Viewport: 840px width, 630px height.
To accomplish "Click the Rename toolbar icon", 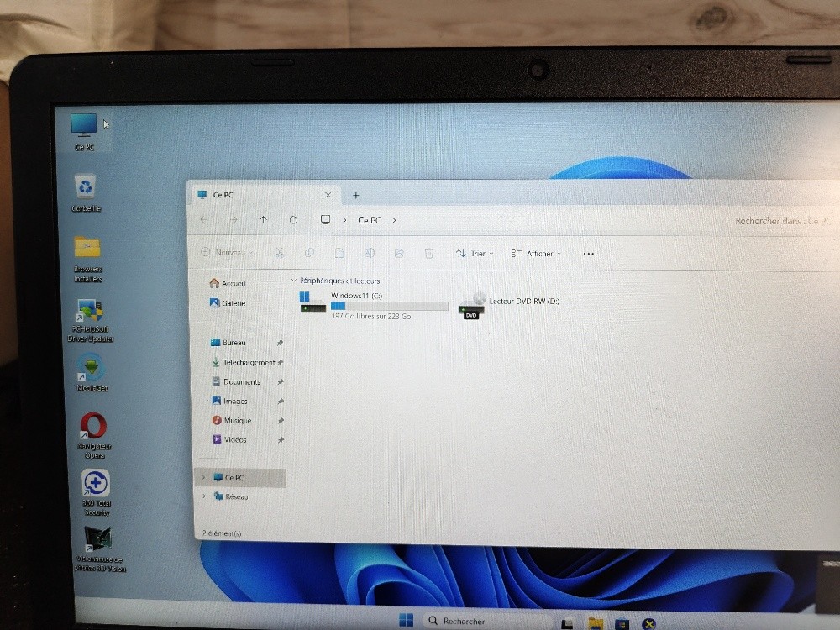I will point(369,253).
